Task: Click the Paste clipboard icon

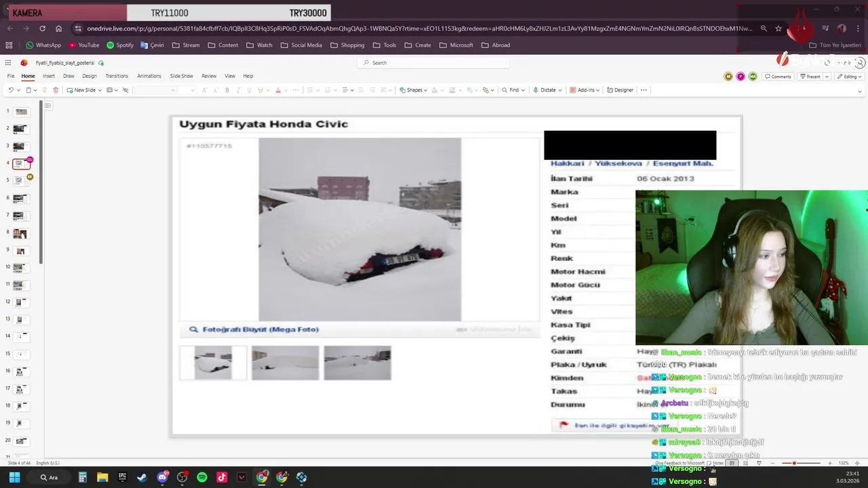Action: pos(28,89)
